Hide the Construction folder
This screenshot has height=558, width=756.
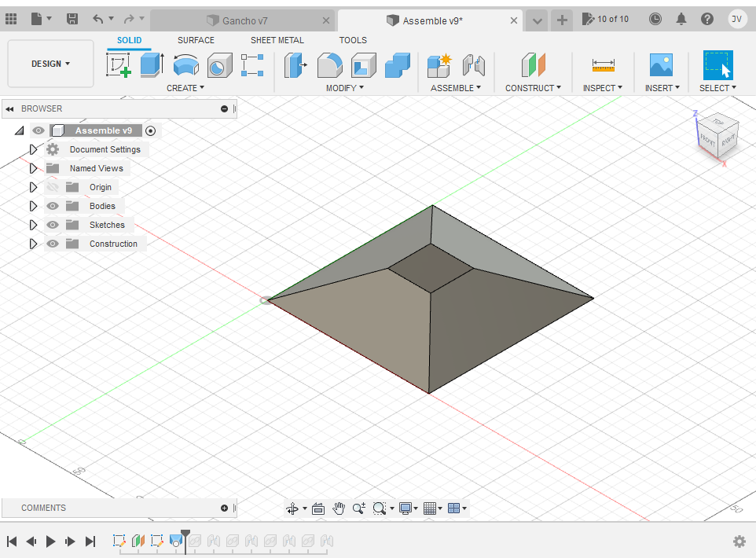[53, 244]
